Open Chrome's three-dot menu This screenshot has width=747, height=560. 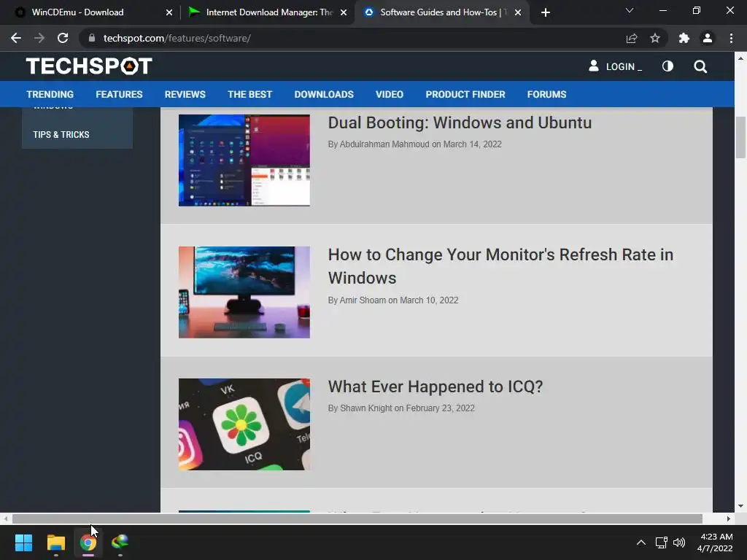(x=731, y=38)
